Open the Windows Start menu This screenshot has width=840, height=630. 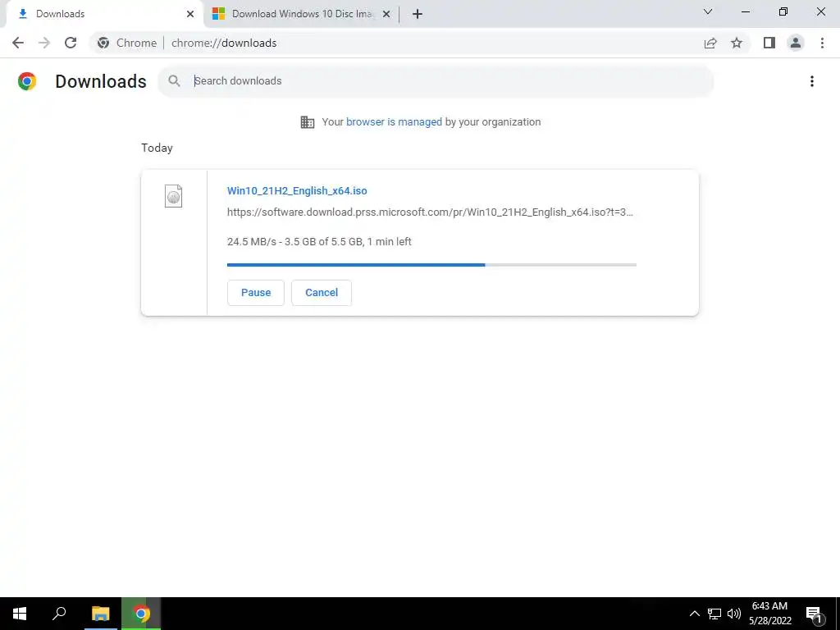(x=20, y=614)
